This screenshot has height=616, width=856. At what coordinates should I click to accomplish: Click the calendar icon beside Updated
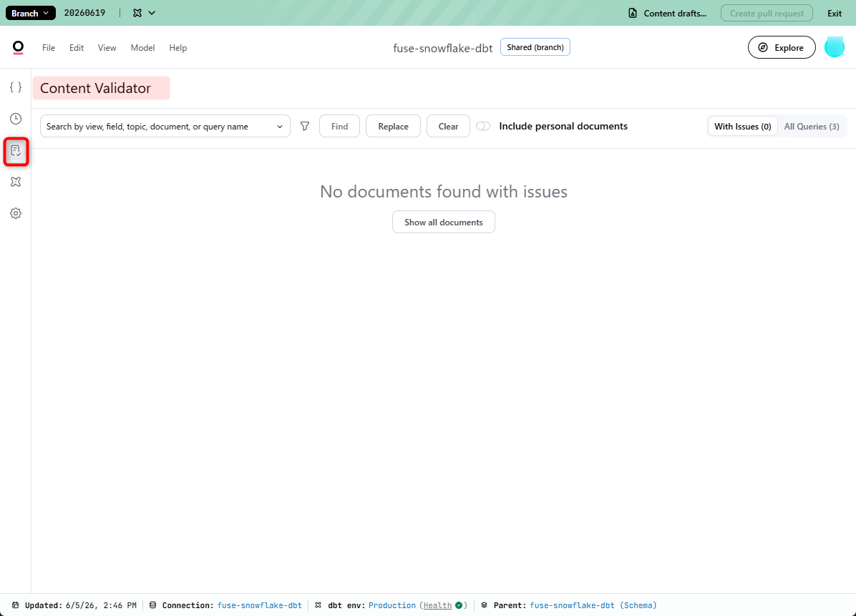click(15, 605)
